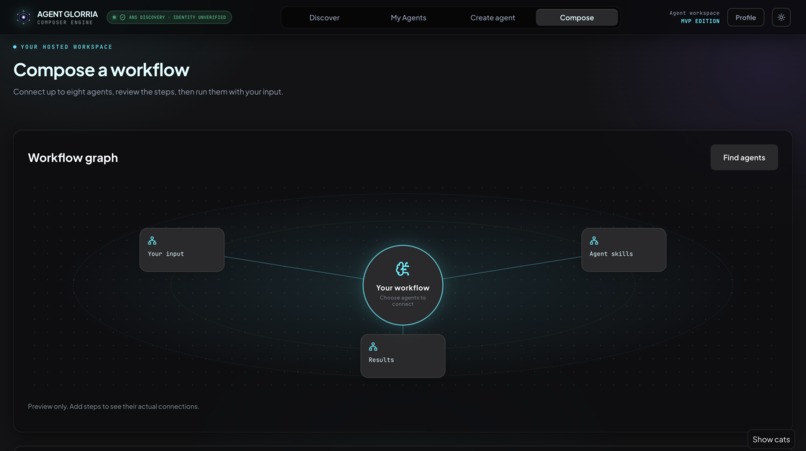Click the Find agents button
This screenshot has width=806, height=451.
point(744,157)
